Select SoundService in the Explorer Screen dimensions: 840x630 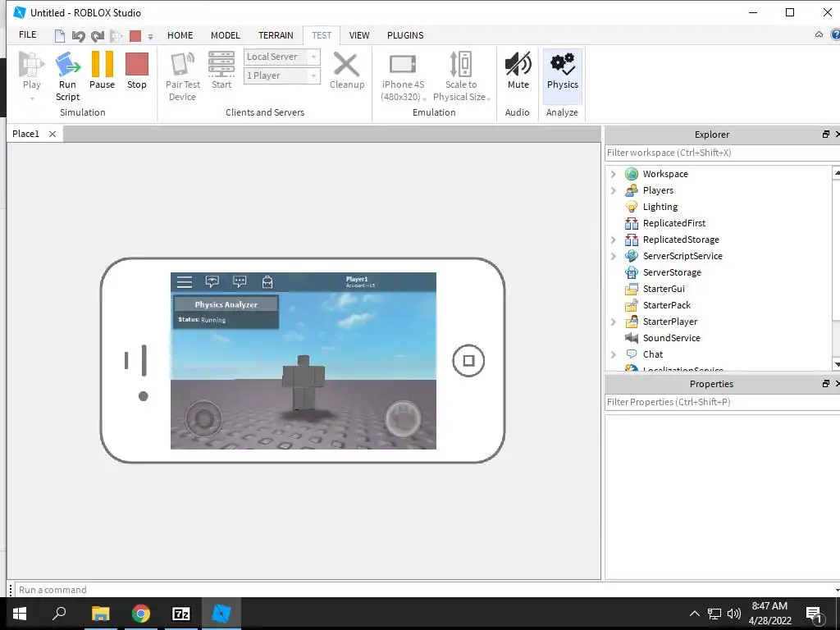[671, 338]
